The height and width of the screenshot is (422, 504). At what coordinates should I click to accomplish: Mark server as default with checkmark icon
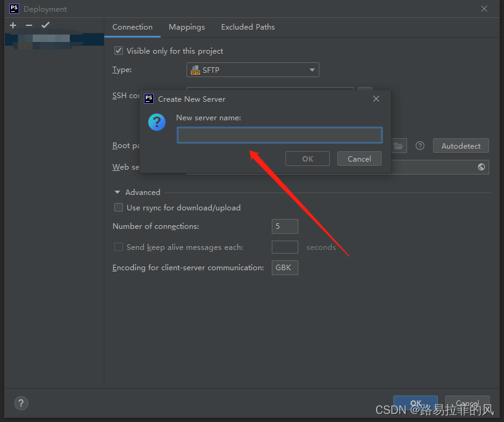45,25
